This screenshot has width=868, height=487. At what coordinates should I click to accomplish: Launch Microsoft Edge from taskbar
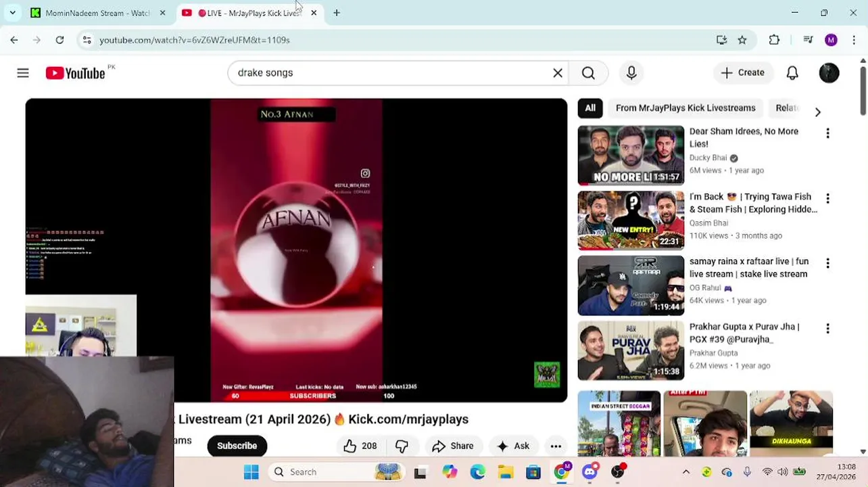click(x=477, y=472)
